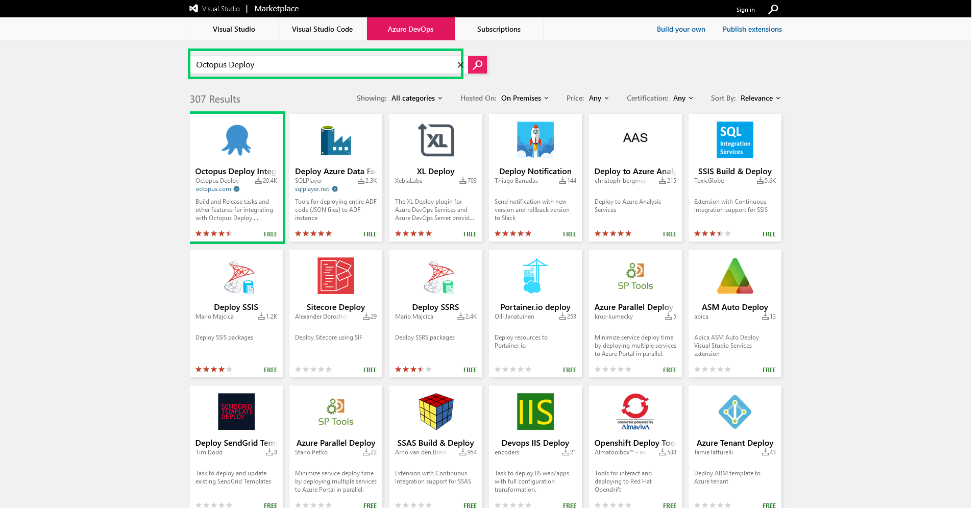
Task: Open the Deploy Notification title
Action: pos(535,172)
